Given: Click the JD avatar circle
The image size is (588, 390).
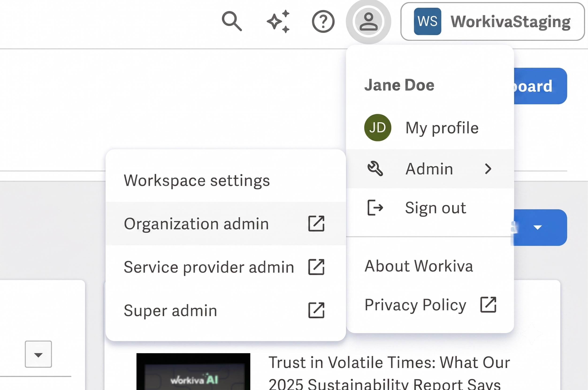Looking at the screenshot, I should [378, 127].
